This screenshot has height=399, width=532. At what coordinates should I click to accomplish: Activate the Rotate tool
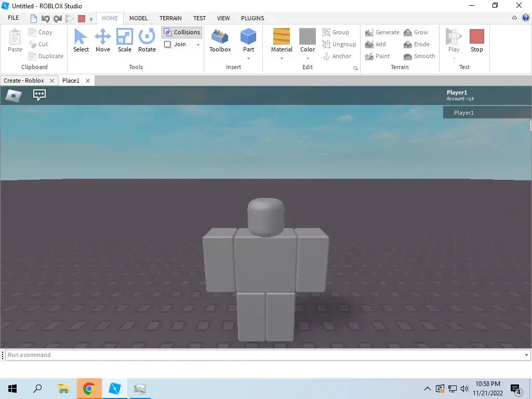pos(147,41)
